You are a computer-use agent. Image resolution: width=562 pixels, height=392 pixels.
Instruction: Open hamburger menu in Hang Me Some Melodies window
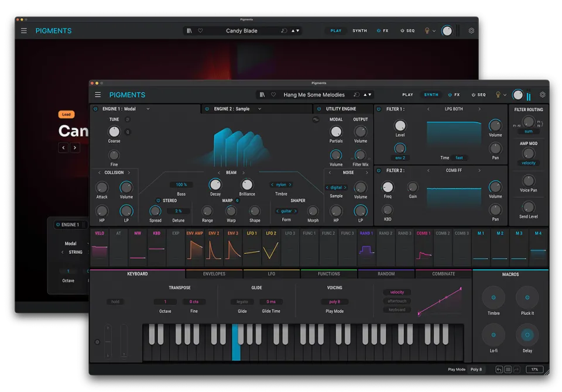pyautogui.click(x=98, y=95)
